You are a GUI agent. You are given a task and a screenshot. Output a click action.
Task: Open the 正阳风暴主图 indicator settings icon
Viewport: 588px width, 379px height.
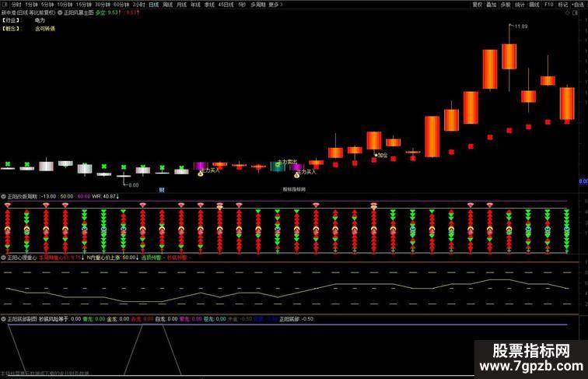[60, 12]
